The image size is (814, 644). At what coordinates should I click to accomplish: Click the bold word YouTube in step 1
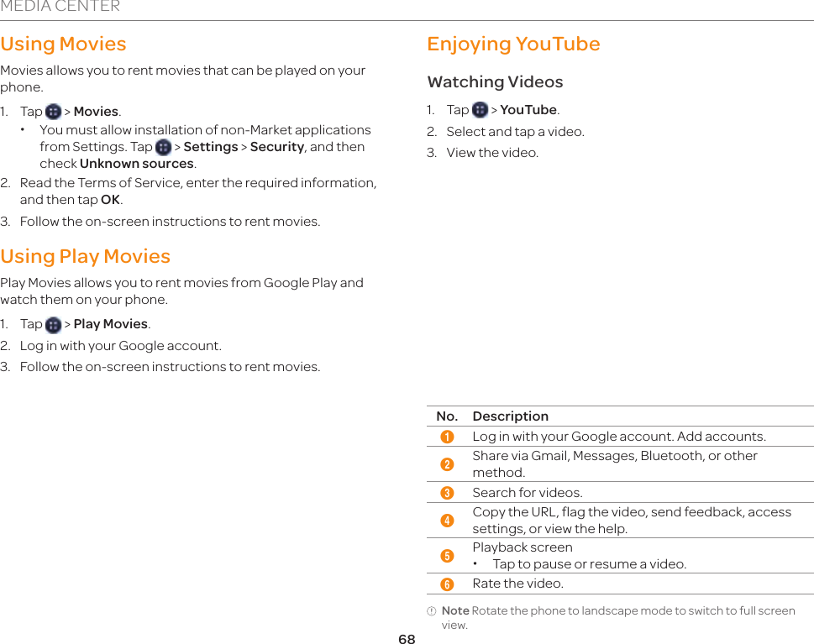528,110
